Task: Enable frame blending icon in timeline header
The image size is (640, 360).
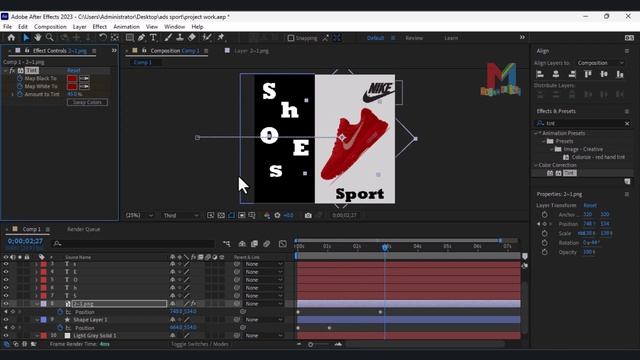Action: point(254,244)
